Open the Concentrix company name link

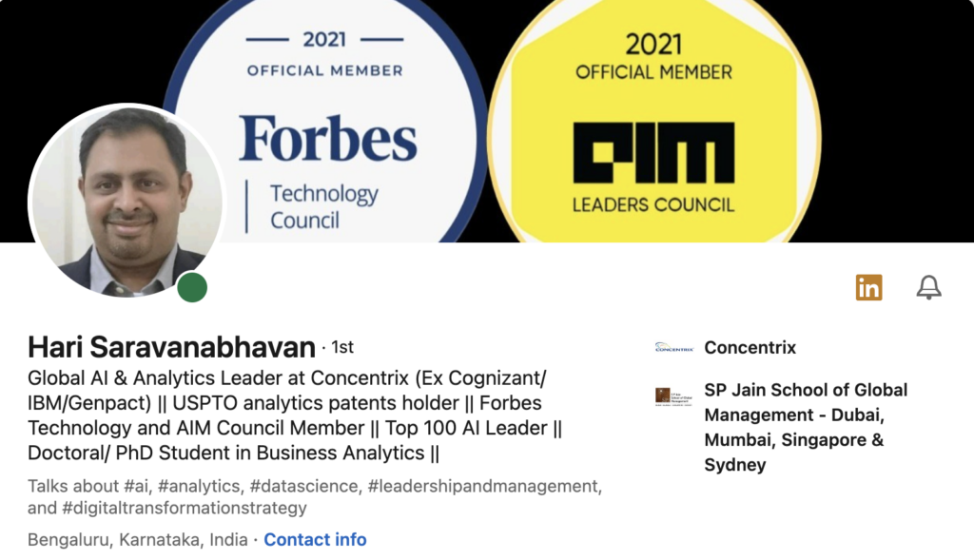pyautogui.click(x=750, y=348)
